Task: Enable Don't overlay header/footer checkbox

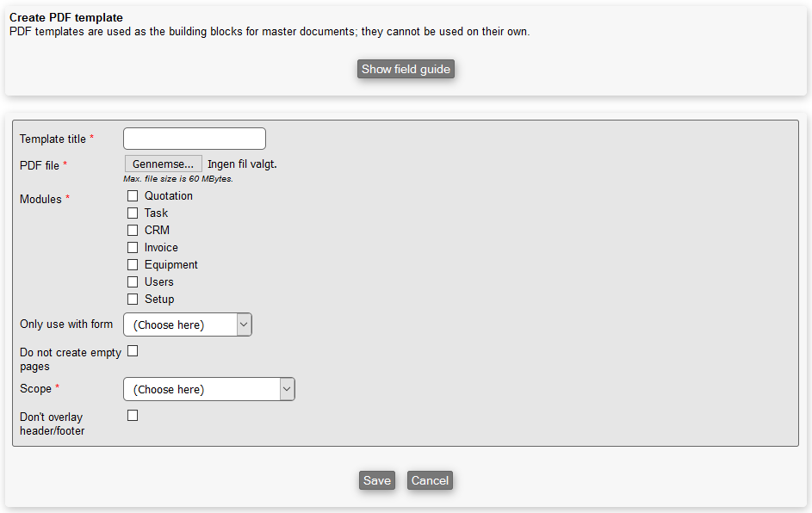Action: coord(133,416)
